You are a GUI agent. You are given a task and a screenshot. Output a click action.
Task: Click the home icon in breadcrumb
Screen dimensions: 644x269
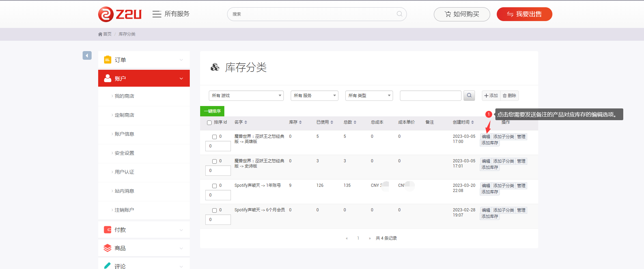point(100,34)
